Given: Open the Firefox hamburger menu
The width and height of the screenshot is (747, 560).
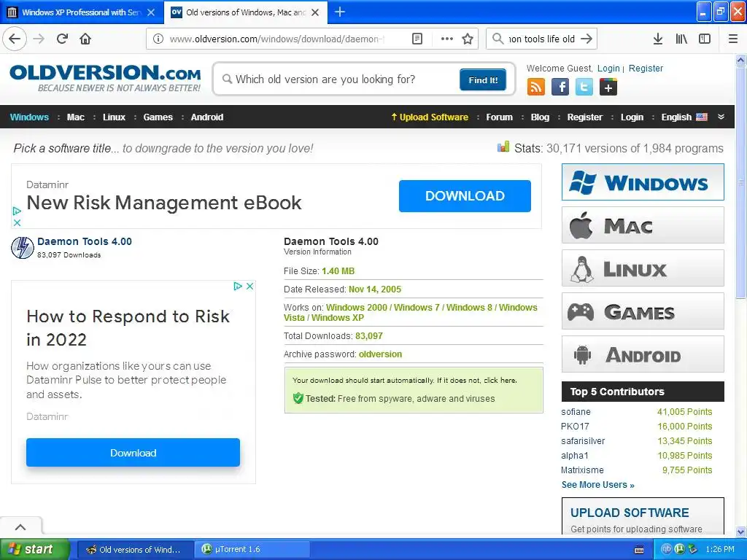Looking at the screenshot, I should tap(733, 39).
